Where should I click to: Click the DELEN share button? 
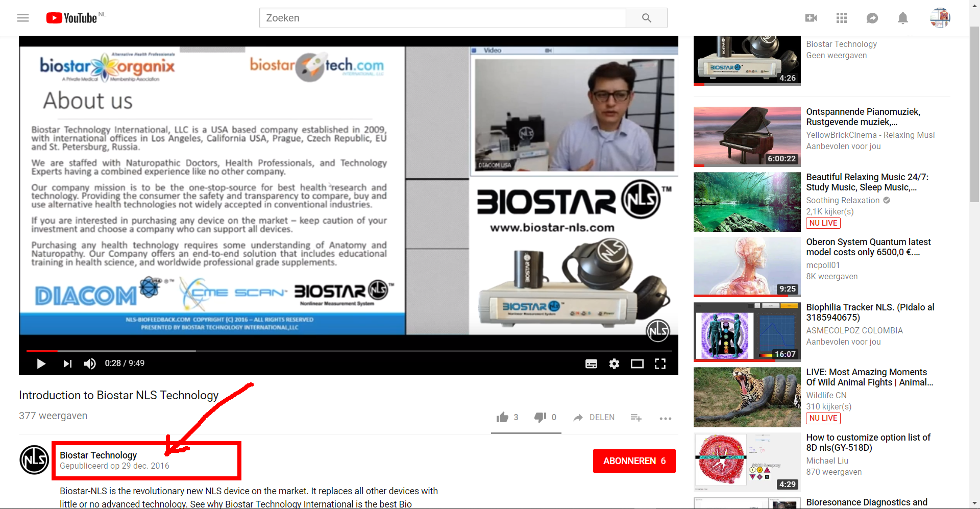(x=594, y=418)
